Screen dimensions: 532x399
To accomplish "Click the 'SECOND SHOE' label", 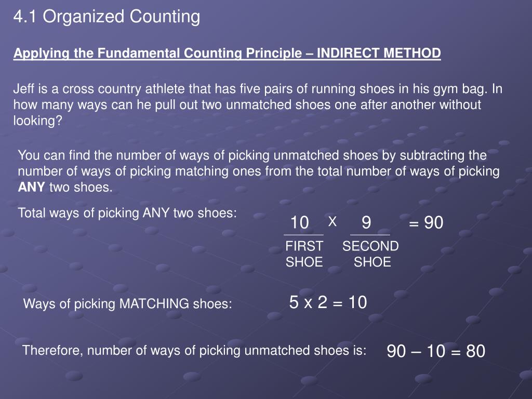I will [370, 254].
